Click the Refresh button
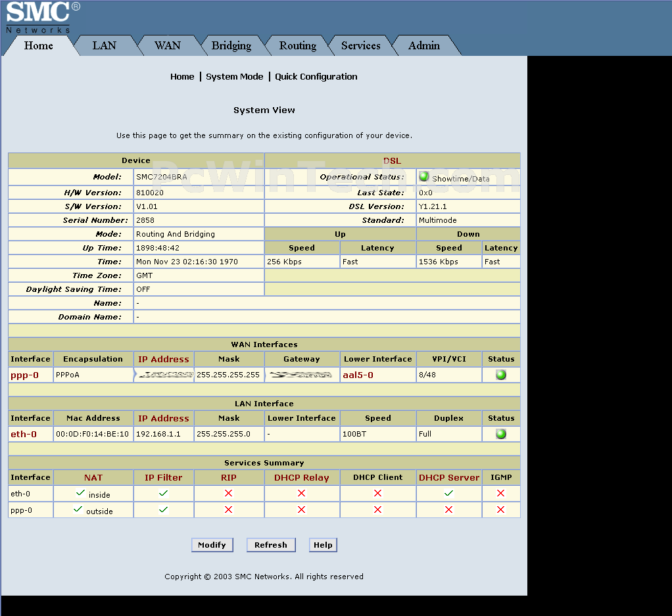 point(271,545)
